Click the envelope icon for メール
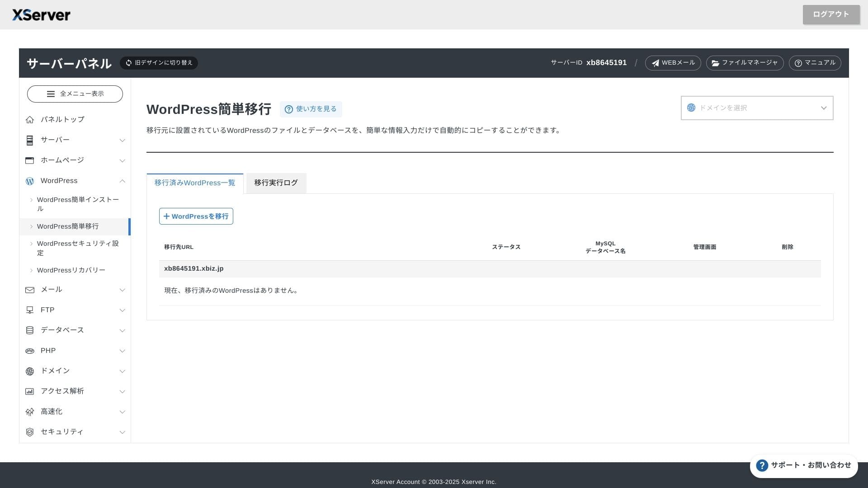868x488 pixels. pos(30,290)
